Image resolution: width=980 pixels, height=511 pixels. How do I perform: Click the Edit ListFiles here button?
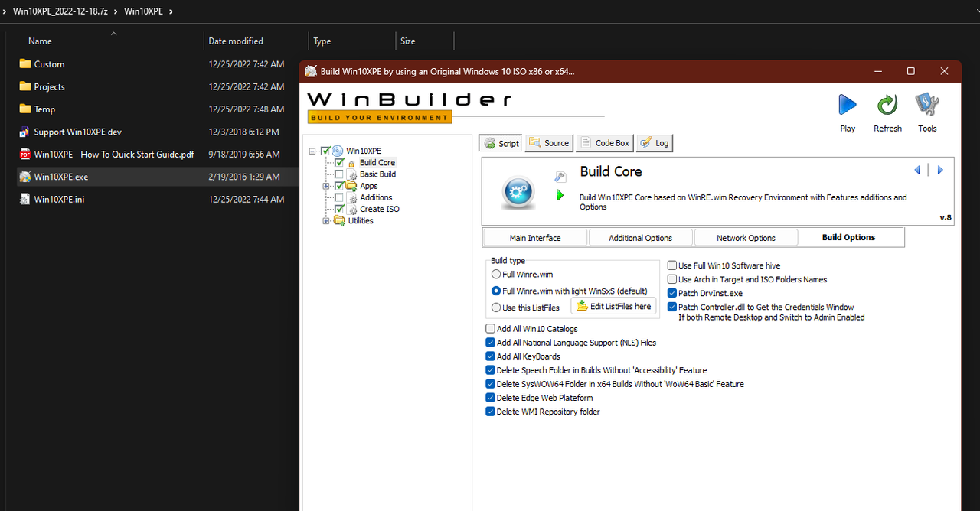[613, 306]
